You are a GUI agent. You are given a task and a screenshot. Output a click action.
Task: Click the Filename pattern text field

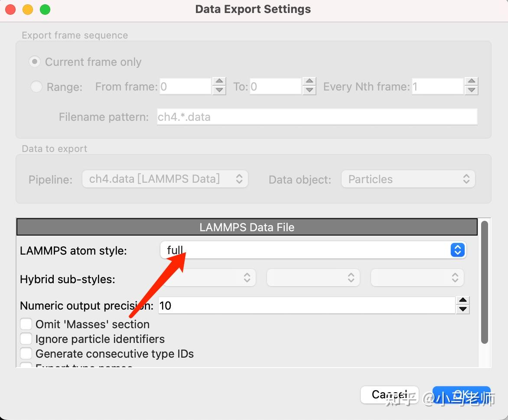pyautogui.click(x=316, y=117)
